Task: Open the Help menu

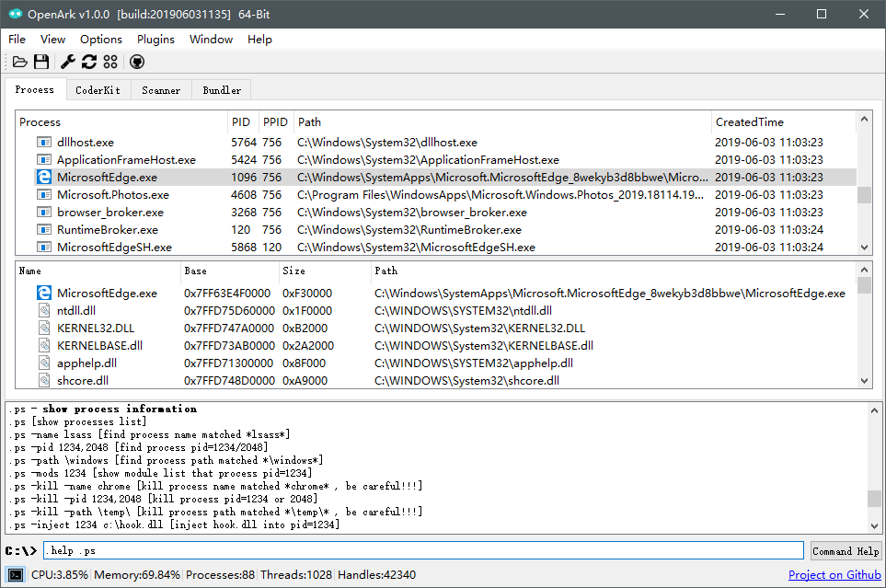Action: coord(259,39)
